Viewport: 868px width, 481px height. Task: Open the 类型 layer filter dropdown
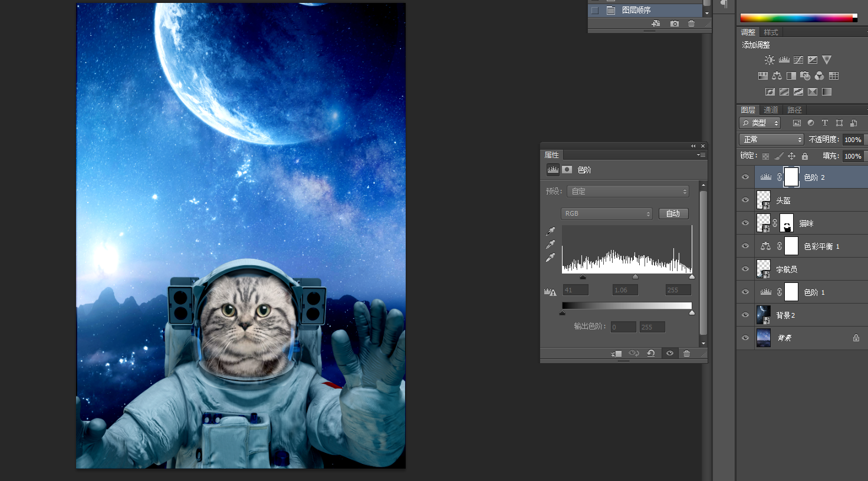click(759, 123)
